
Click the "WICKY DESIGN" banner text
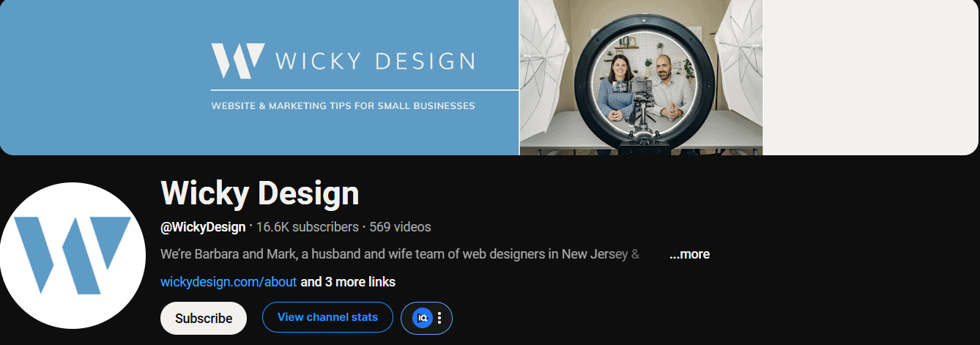(375, 61)
